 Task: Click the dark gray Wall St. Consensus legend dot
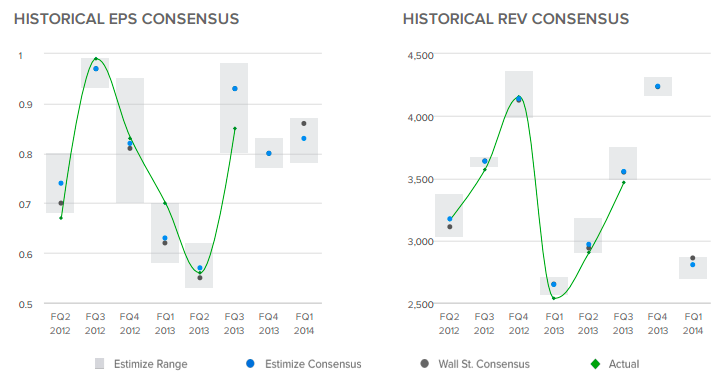point(425,364)
